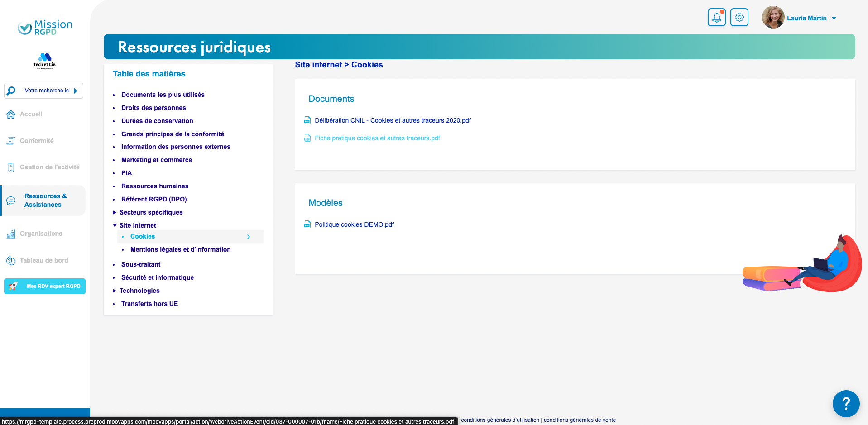Open Politique cookies DEMO.pdf
The width and height of the screenshot is (868, 425).
pyautogui.click(x=354, y=224)
